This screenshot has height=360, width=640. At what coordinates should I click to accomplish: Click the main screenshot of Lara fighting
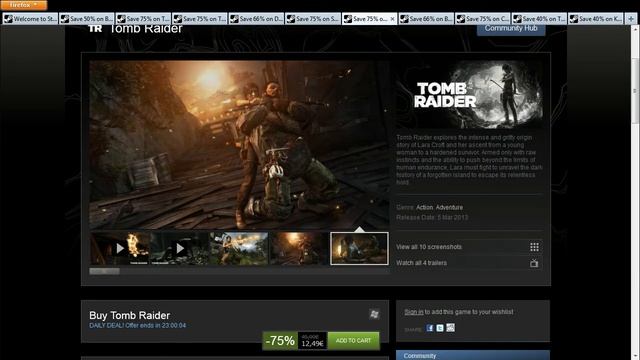(239, 145)
